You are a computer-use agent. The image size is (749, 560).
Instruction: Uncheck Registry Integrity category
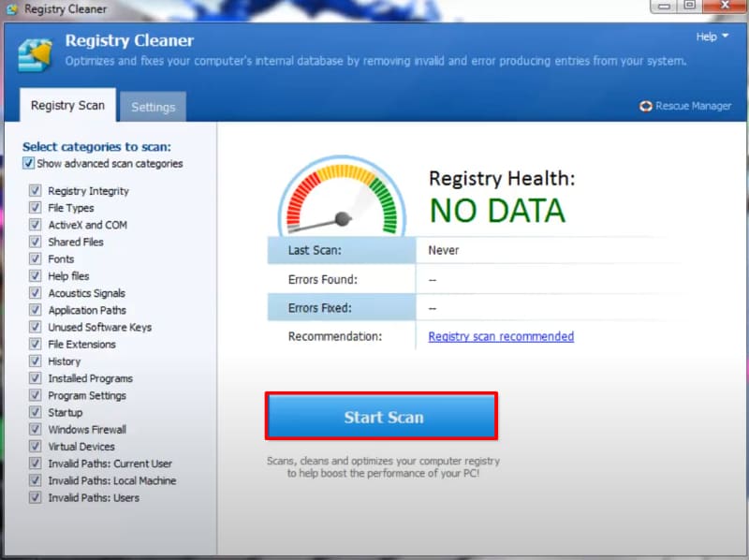click(x=35, y=191)
